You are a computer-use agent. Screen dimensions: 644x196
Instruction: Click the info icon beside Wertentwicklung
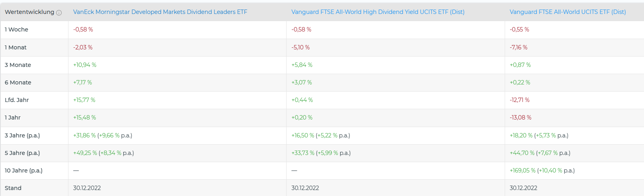(59, 13)
